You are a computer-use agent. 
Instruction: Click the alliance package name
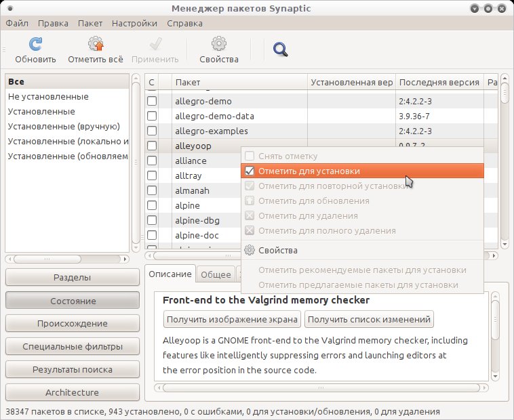coord(191,161)
